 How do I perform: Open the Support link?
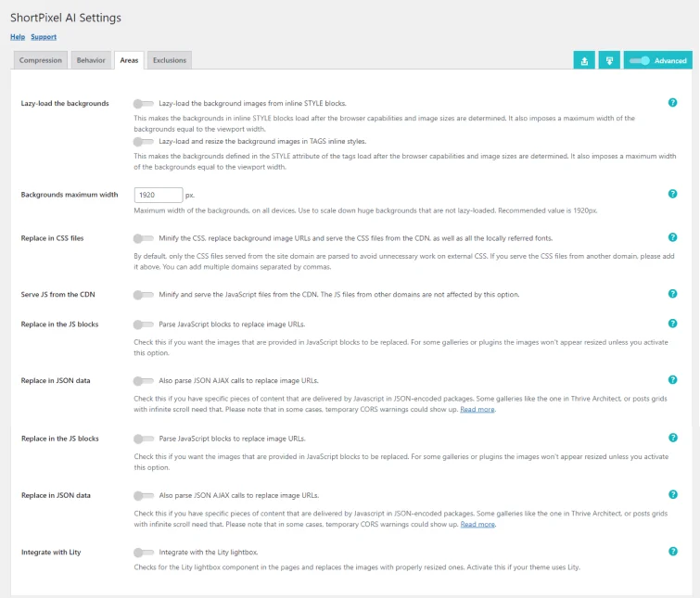44,37
